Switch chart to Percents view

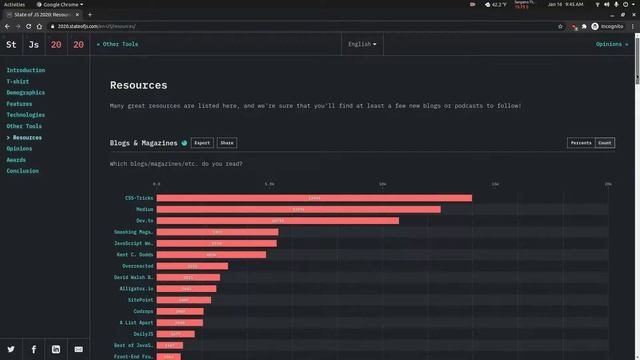tap(581, 143)
